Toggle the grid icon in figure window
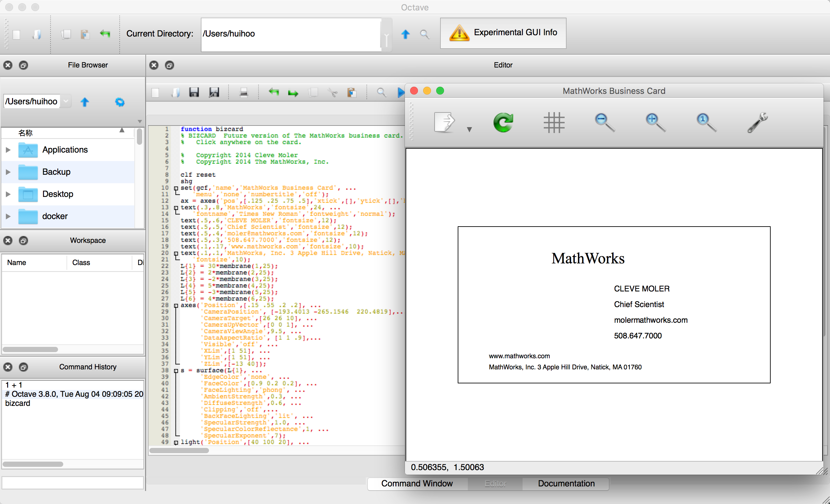830x504 pixels. point(554,122)
